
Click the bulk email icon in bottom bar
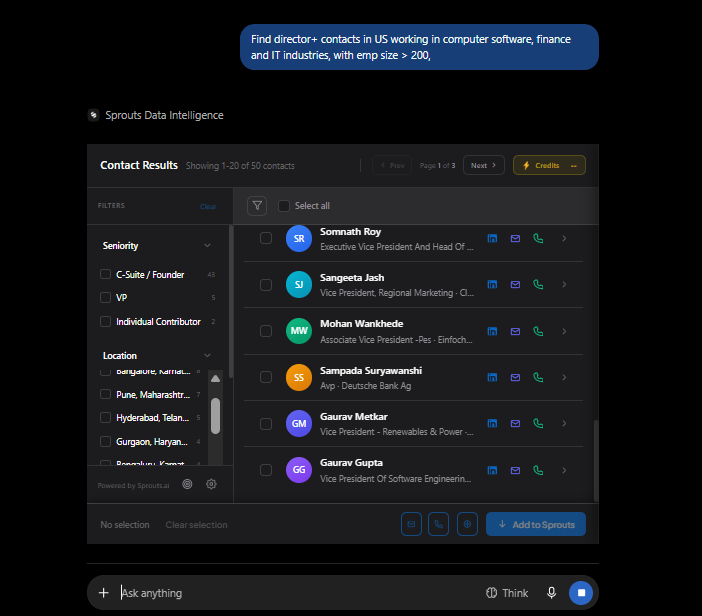(411, 524)
